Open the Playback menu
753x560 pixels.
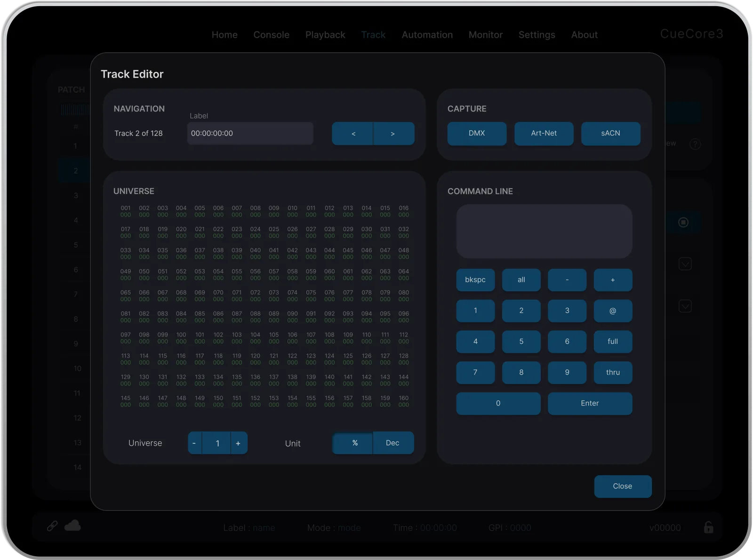tap(325, 35)
